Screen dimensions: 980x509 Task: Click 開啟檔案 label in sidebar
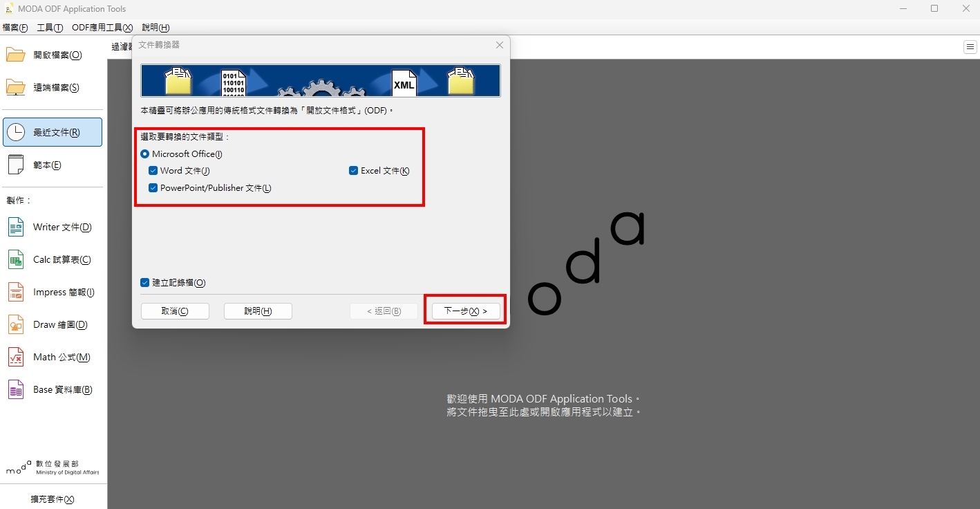point(57,55)
